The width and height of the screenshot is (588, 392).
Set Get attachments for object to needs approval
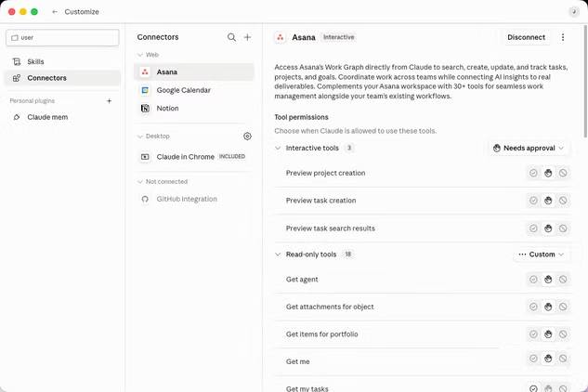point(548,307)
